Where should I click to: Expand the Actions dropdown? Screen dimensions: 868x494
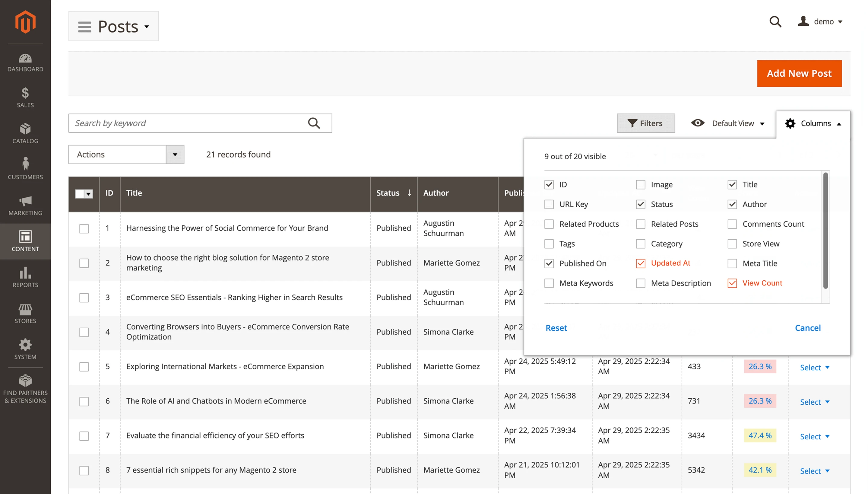tap(175, 155)
